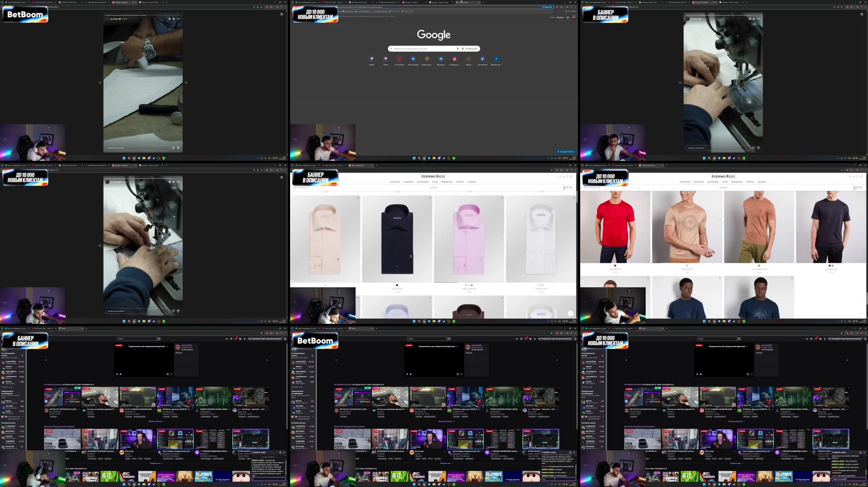Click the voice search microphone in the Google search bar
This screenshot has width=868, height=487.
point(457,48)
